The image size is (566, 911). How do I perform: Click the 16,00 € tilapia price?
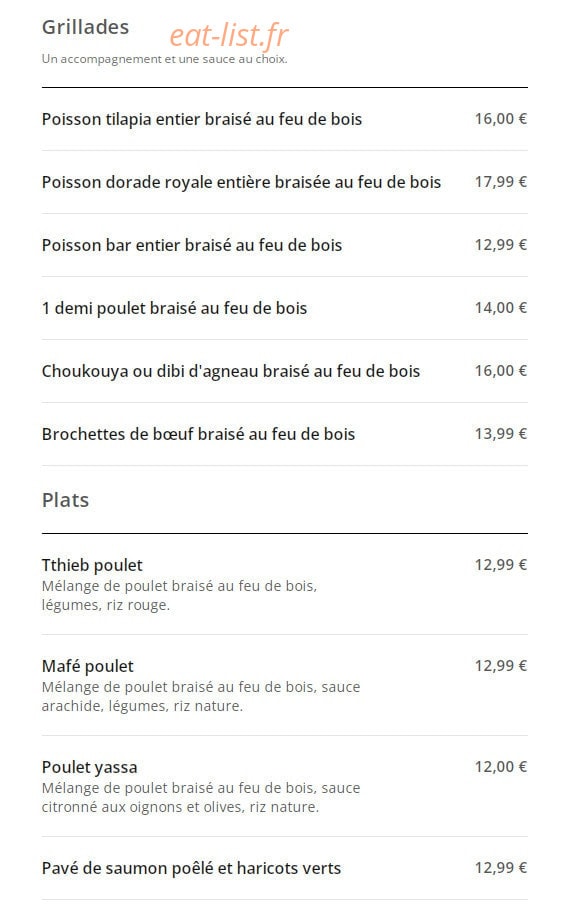(x=501, y=119)
